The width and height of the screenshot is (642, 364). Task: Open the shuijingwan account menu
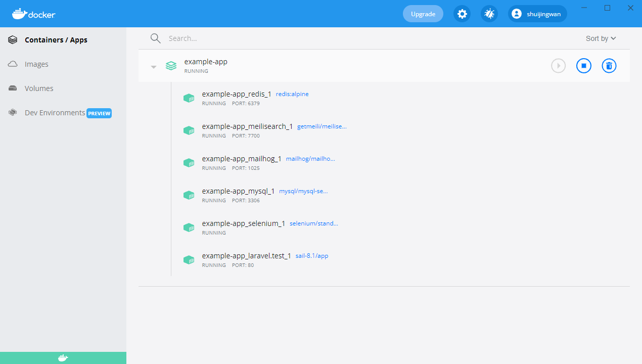537,14
